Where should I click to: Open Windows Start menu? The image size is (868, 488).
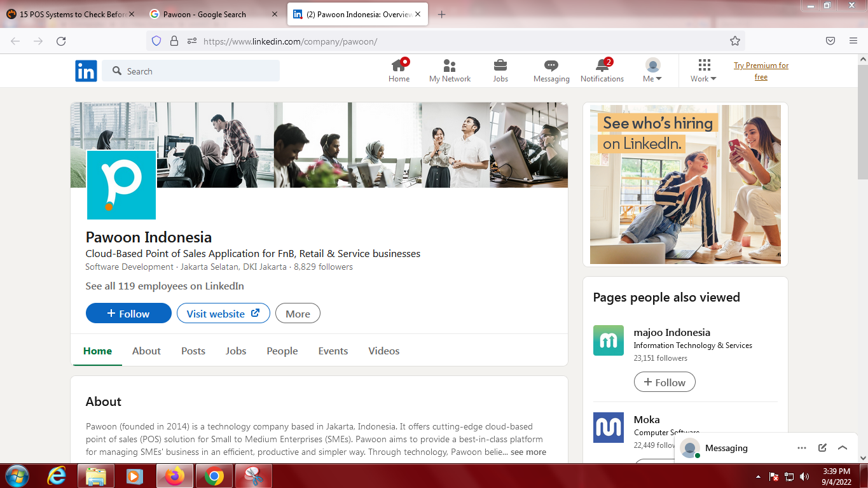[17, 476]
